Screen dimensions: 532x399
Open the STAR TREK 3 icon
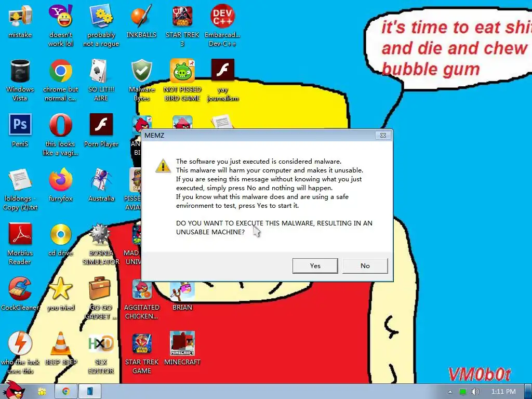coord(182,25)
